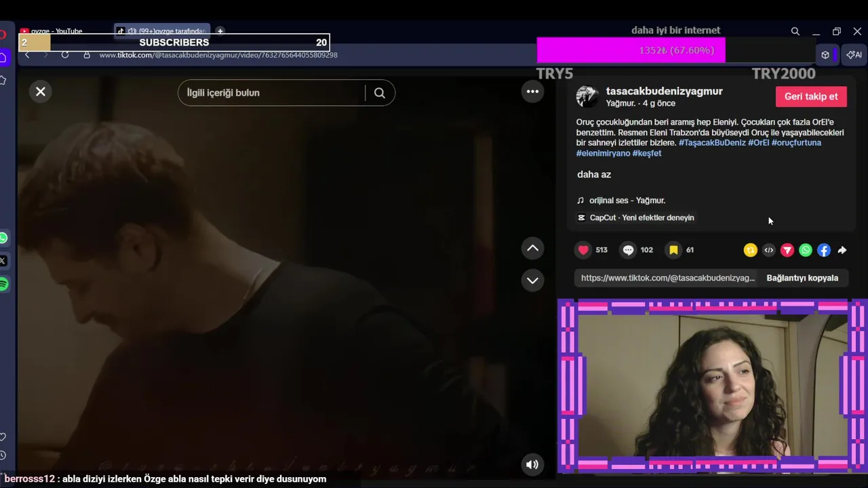Open the #keşfet hashtag link
This screenshot has width=868, height=488.
point(647,153)
